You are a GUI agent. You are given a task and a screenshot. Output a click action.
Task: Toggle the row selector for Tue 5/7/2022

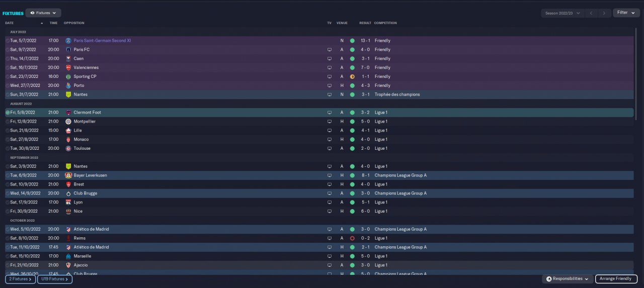[x=8, y=41]
